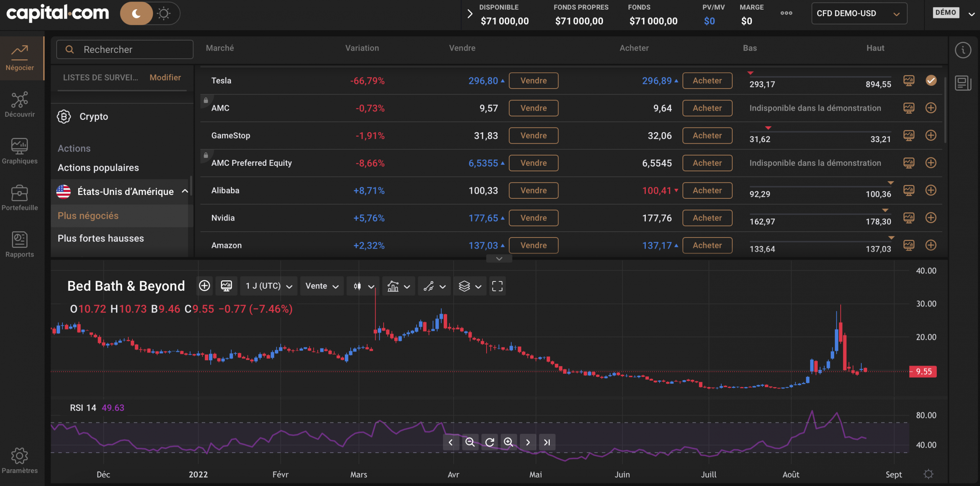Open the three-dots account metrics menu
Image resolution: width=980 pixels, height=486 pixels.
pyautogui.click(x=786, y=13)
